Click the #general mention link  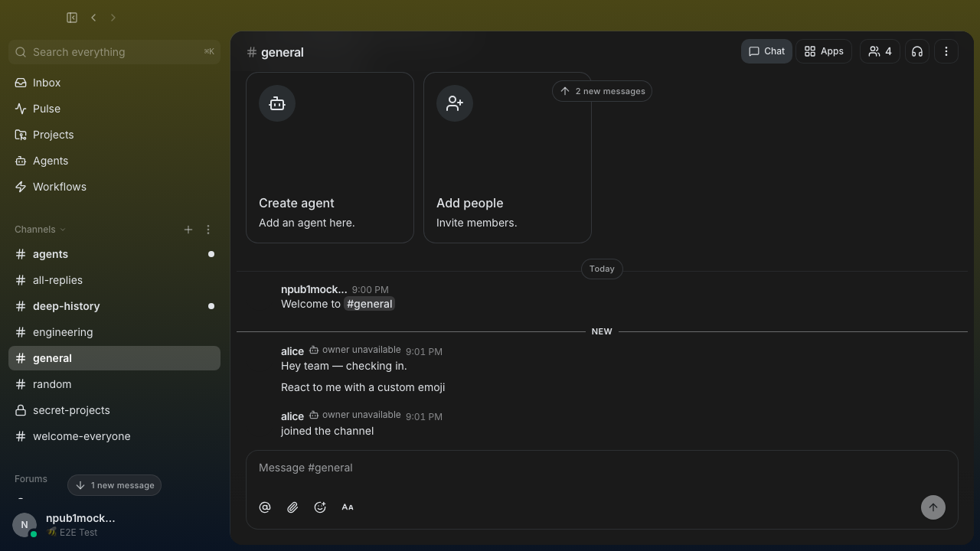pos(369,304)
